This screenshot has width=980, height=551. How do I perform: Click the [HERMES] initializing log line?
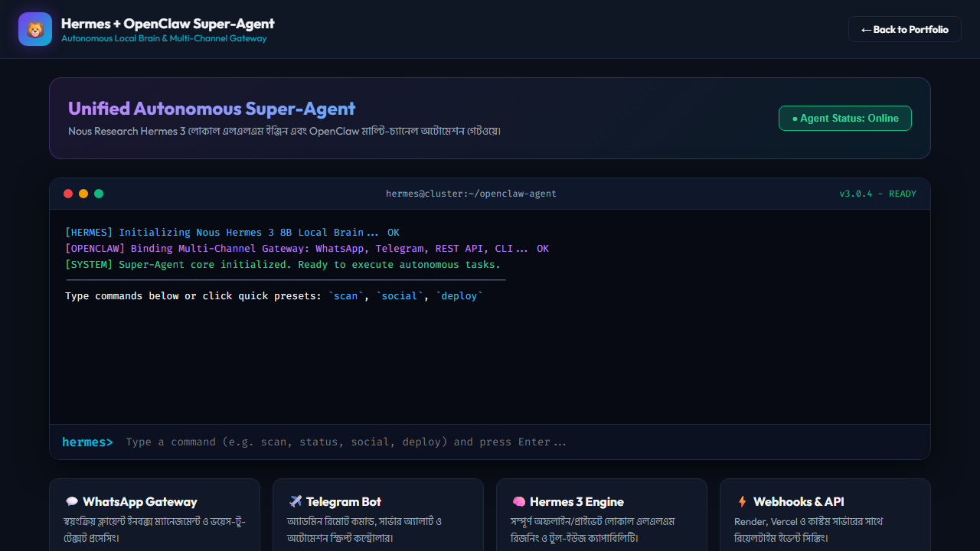(x=232, y=232)
